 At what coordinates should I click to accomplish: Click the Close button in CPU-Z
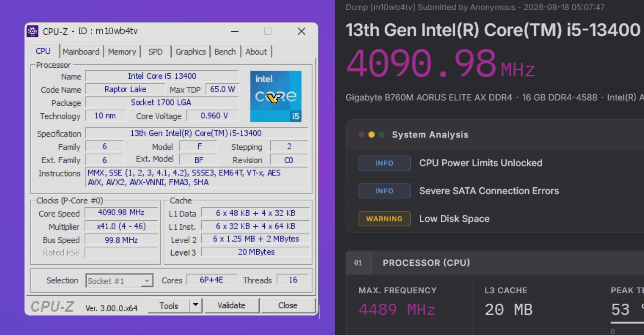pyautogui.click(x=288, y=305)
